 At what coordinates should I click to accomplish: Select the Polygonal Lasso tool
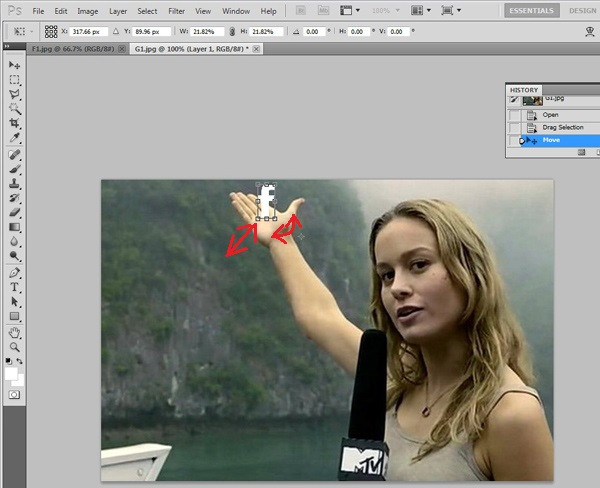tap(14, 94)
